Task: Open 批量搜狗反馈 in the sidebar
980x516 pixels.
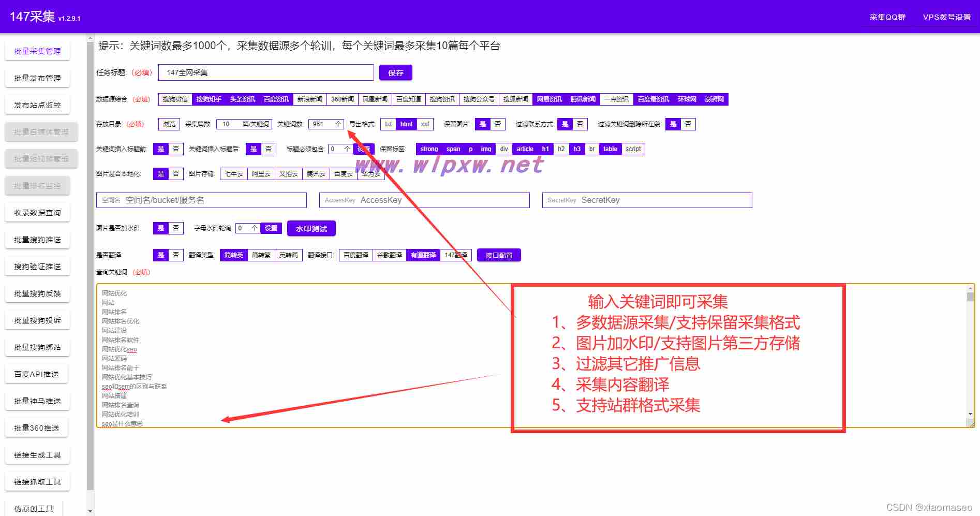Action: coord(37,293)
